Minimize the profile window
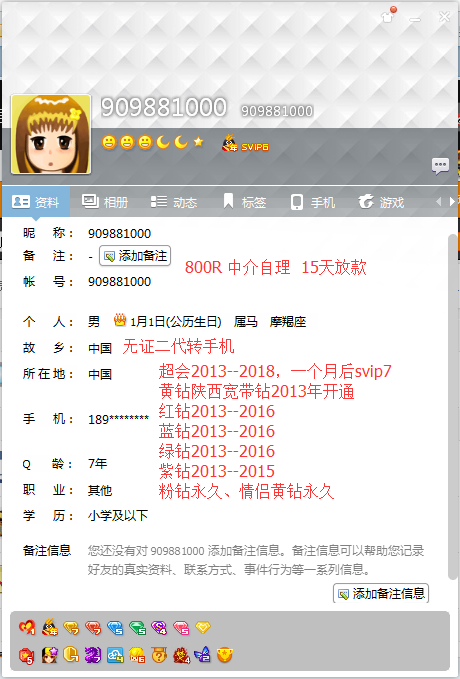The width and height of the screenshot is (460, 679). pos(415,18)
